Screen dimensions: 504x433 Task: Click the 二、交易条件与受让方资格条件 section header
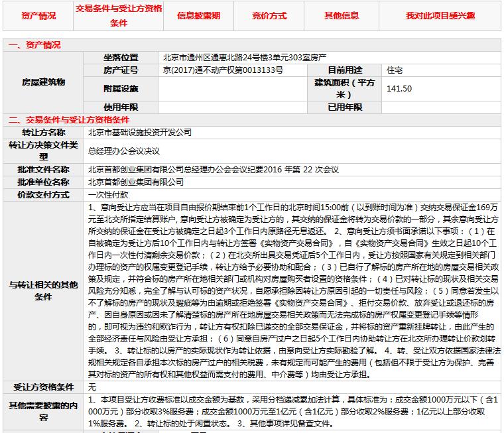[69, 120]
